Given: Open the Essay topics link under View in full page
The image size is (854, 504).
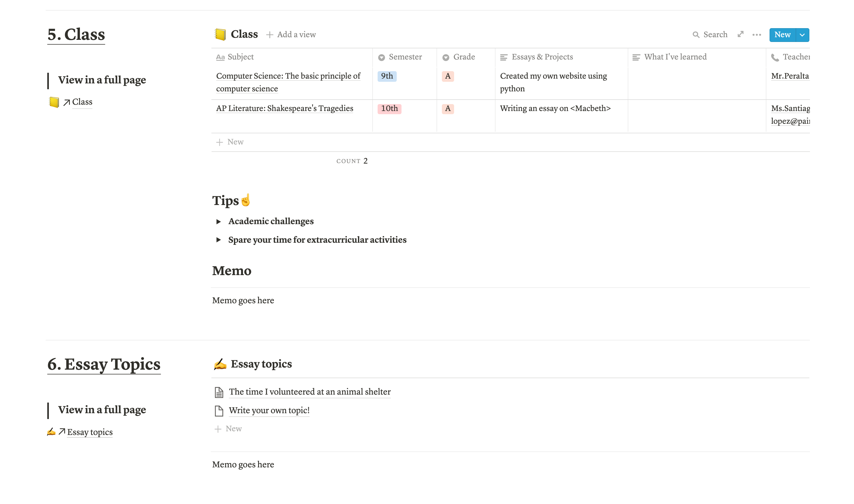Looking at the screenshot, I should [90, 432].
